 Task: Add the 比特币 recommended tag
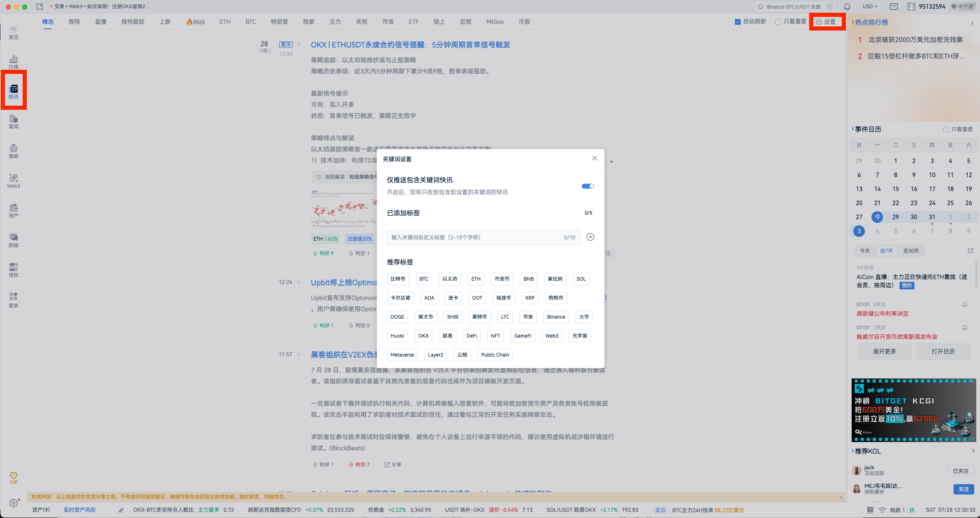398,279
